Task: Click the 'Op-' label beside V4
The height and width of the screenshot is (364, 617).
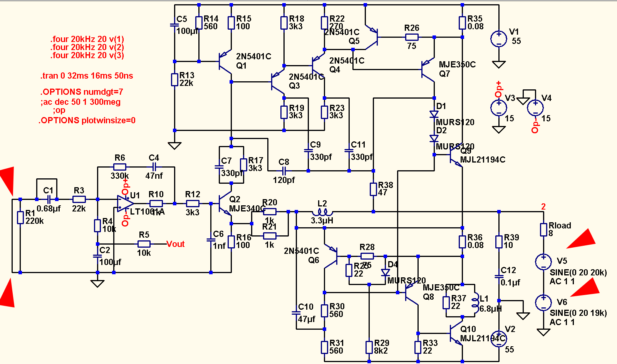Action: tap(535, 126)
